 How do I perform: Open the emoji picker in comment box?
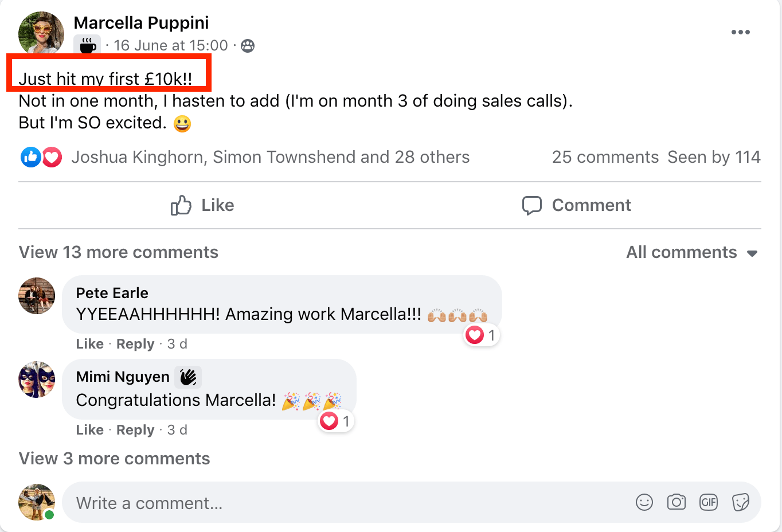click(x=644, y=503)
